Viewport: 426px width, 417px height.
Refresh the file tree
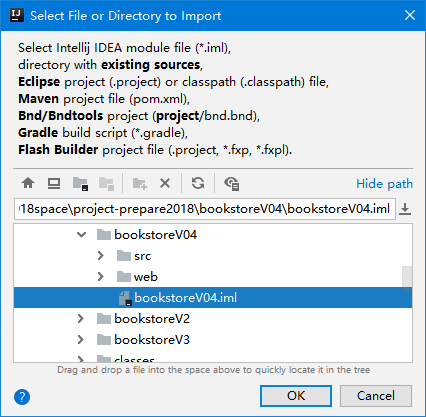coord(198,183)
